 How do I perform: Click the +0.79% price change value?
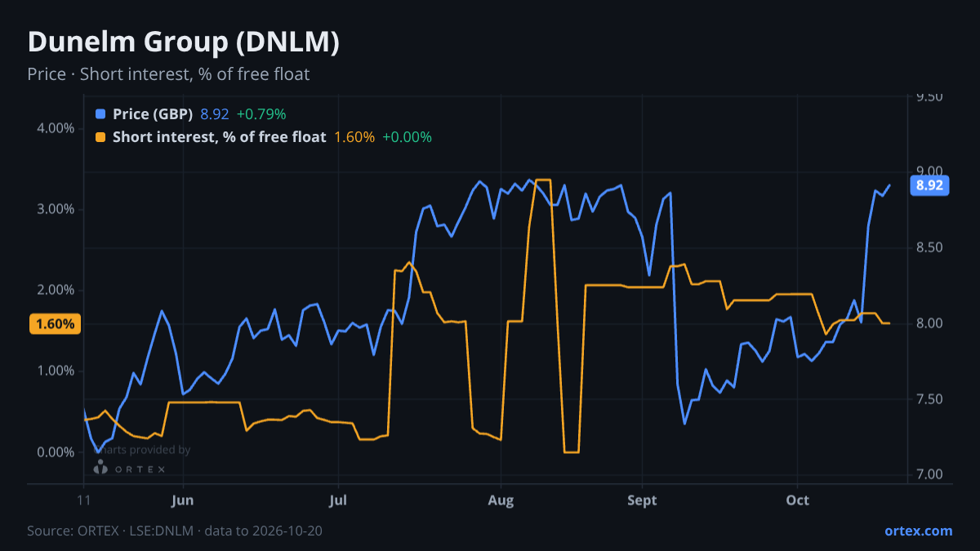[261, 114]
